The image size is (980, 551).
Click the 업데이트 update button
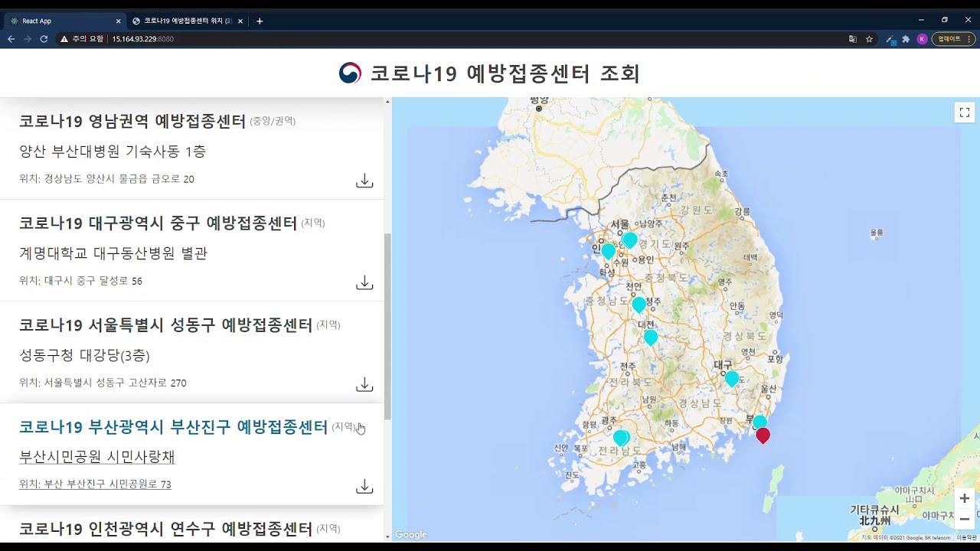click(x=953, y=39)
